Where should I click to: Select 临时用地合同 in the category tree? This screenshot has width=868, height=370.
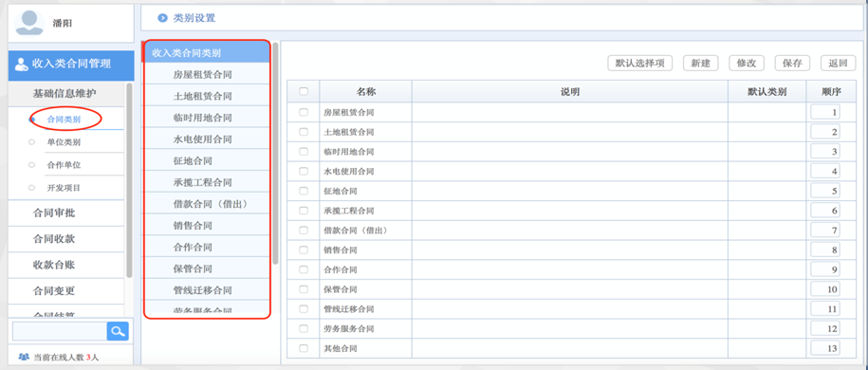(207, 118)
